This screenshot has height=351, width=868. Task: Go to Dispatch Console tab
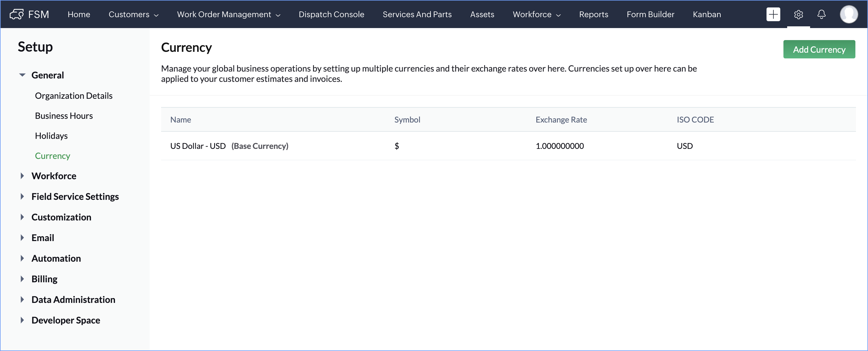coord(331,14)
